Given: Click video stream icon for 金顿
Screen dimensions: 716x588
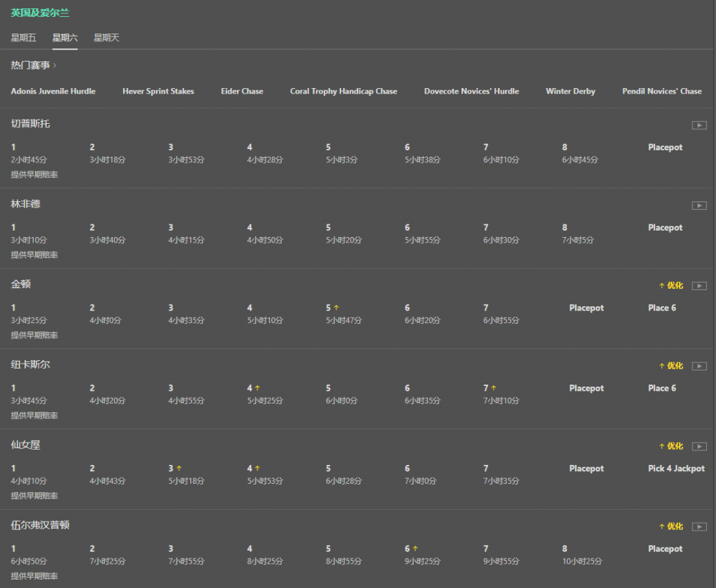Looking at the screenshot, I should pyautogui.click(x=699, y=286).
